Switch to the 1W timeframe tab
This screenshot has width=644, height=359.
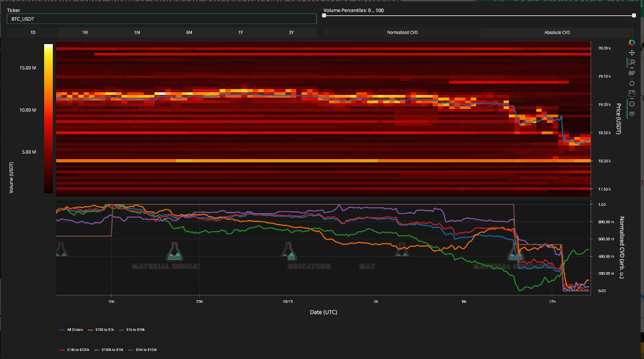[84, 32]
